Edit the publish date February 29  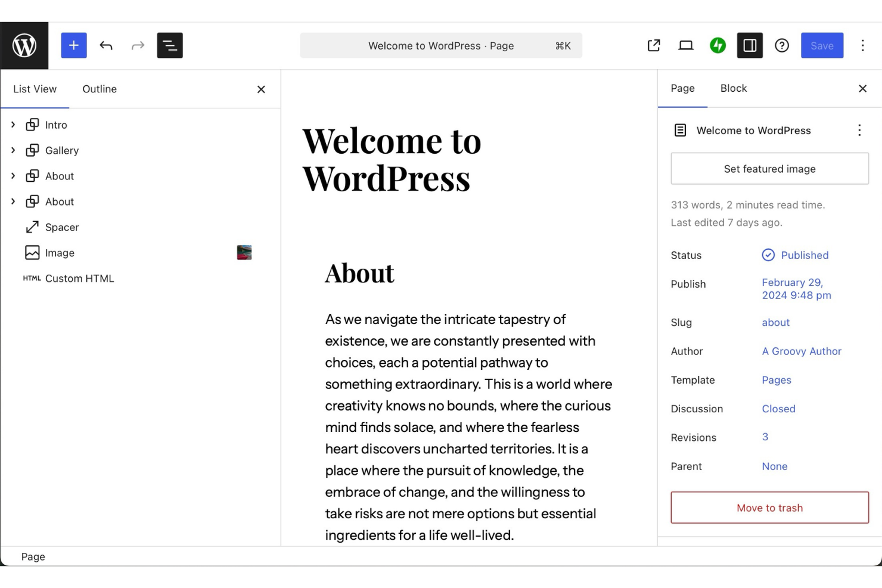point(797,289)
